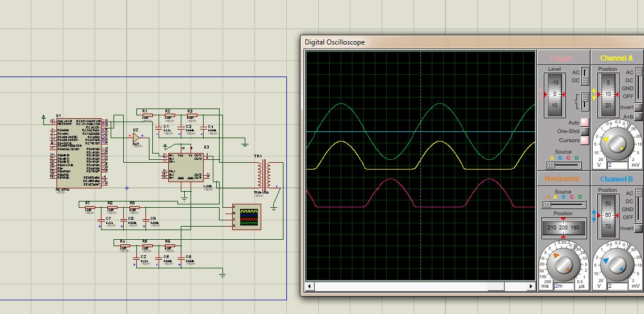Select the TR1 transformer component
The image size is (644, 314).
(x=264, y=174)
